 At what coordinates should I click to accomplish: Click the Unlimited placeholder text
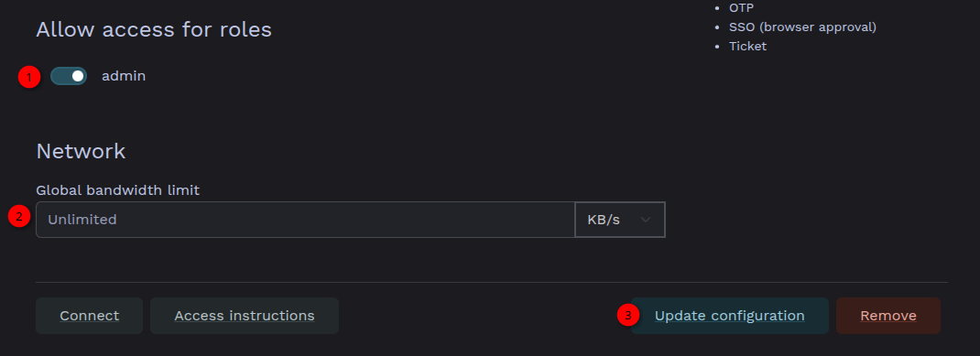pyautogui.click(x=82, y=220)
